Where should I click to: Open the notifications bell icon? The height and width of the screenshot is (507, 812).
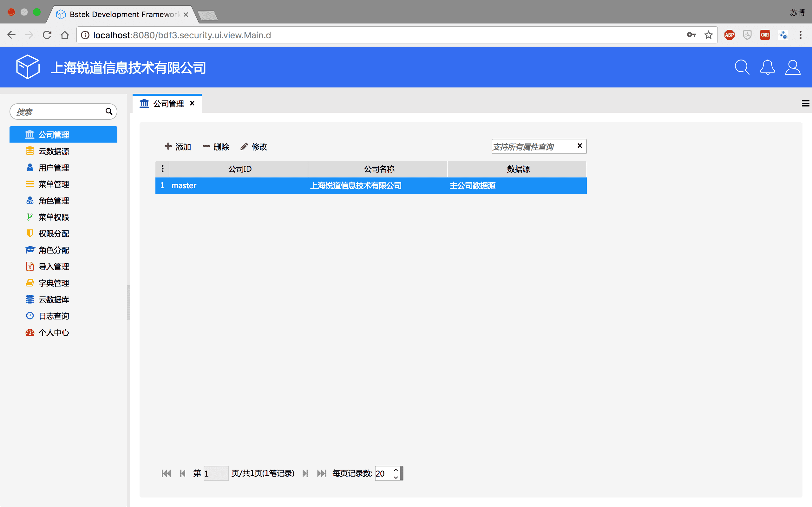coord(767,67)
